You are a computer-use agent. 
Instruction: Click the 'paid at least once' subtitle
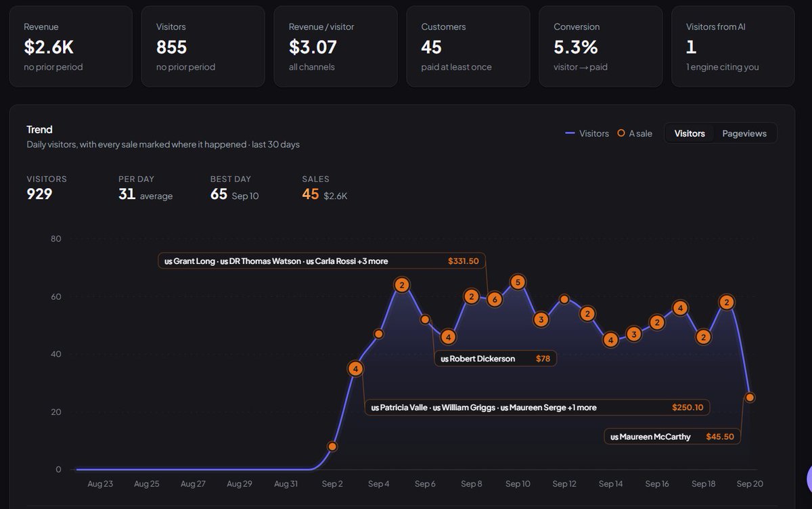pos(457,67)
